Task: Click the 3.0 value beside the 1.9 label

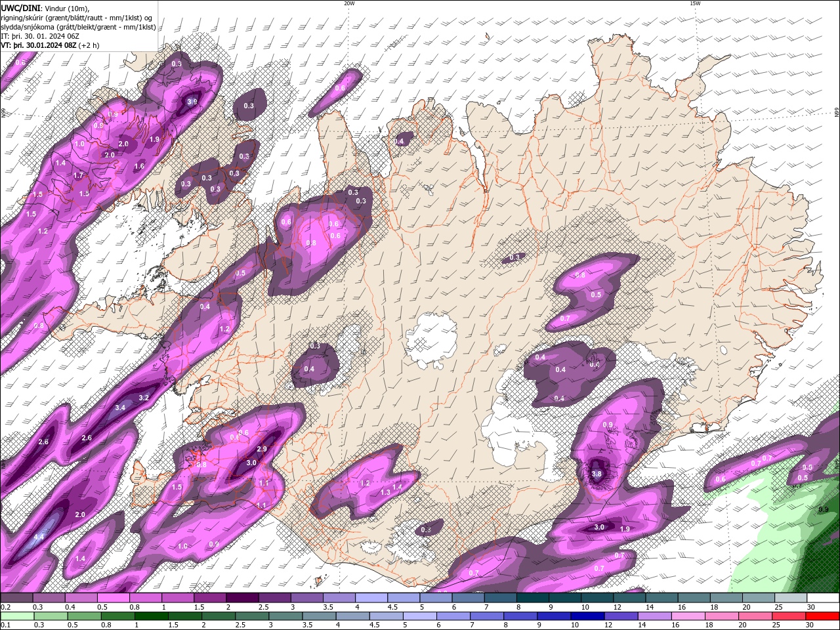Action: 599,527
